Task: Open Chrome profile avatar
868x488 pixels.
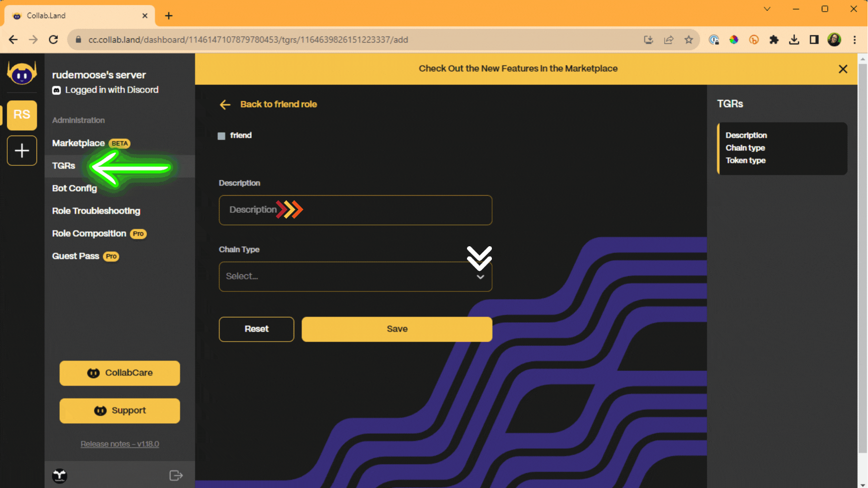Action: pyautogui.click(x=834, y=40)
